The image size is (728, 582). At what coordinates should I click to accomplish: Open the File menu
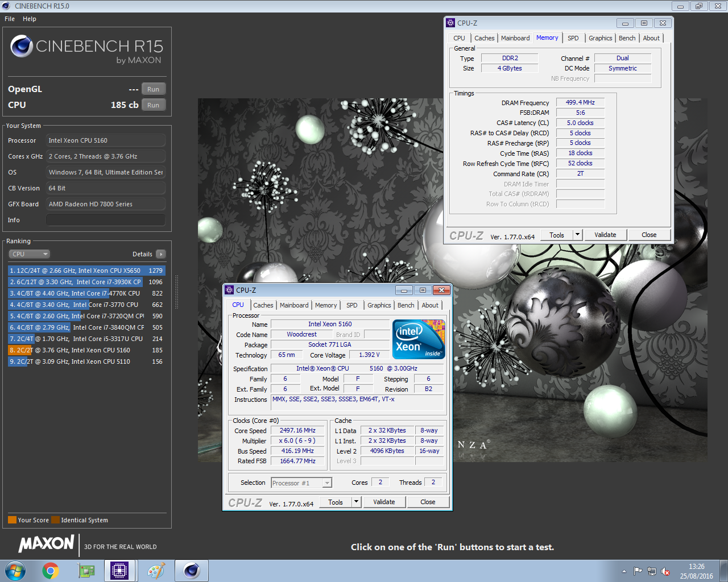point(10,19)
